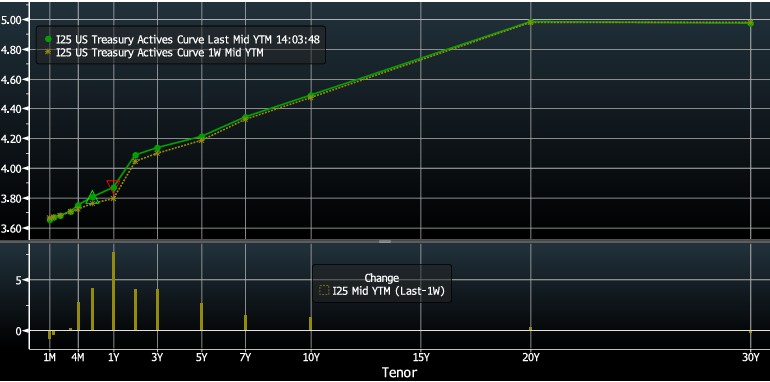Click the dotted swatch beside I25 Mid YTM (Last-1W)
Viewport: 770px width, 382px height.
pos(324,291)
